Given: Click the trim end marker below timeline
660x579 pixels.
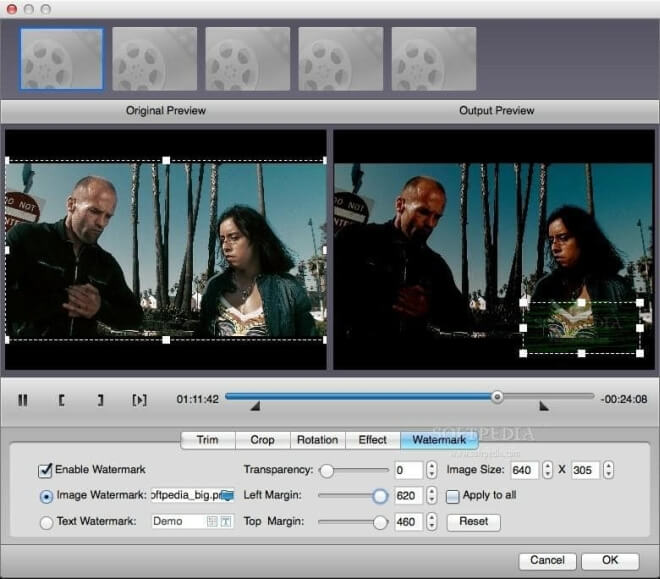Looking at the screenshot, I should 544,406.
